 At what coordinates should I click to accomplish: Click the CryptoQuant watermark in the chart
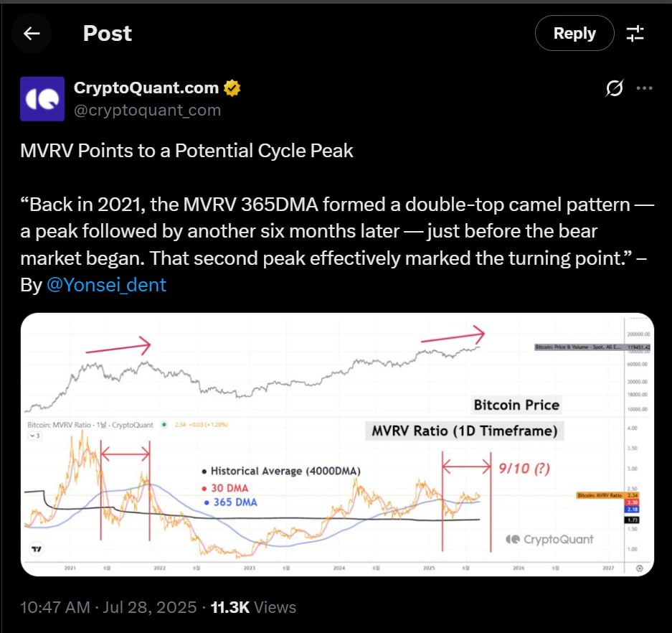(x=550, y=540)
